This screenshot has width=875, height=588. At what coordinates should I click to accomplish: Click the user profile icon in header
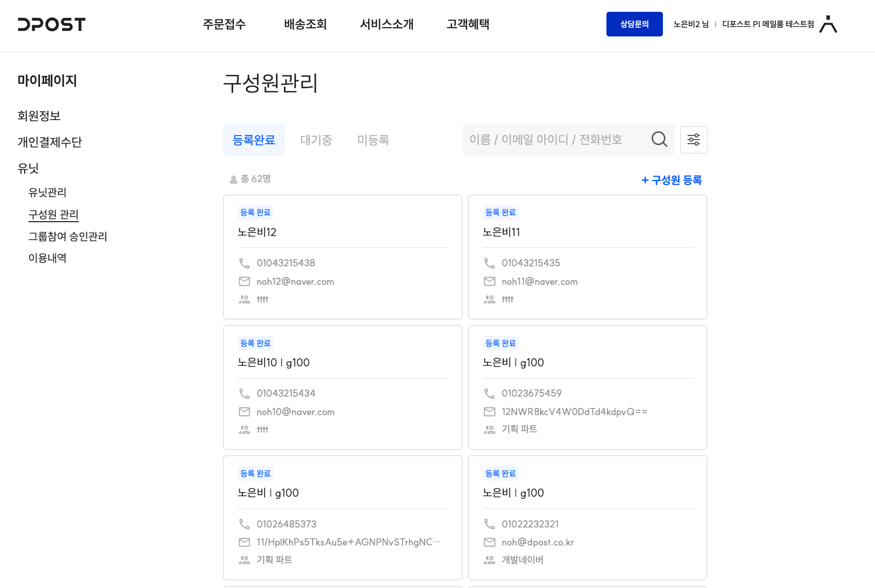coord(828,24)
